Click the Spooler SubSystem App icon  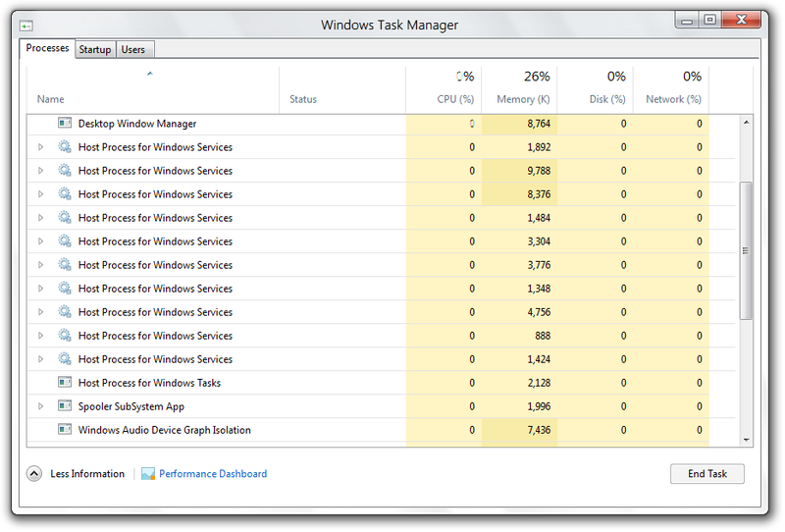click(x=65, y=405)
